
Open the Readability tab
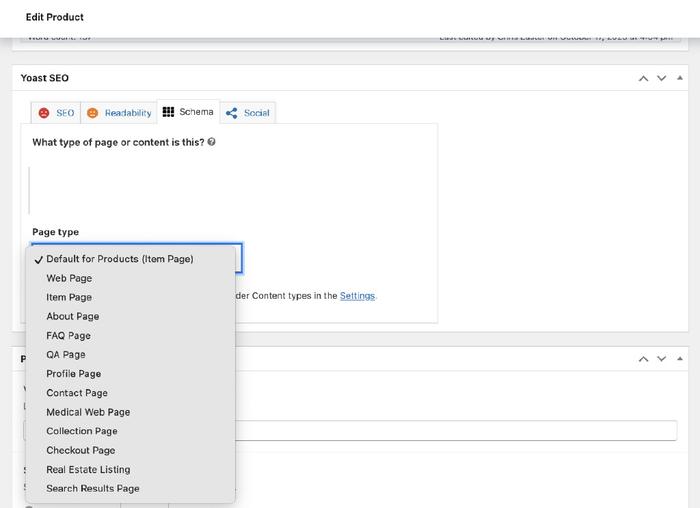click(119, 113)
